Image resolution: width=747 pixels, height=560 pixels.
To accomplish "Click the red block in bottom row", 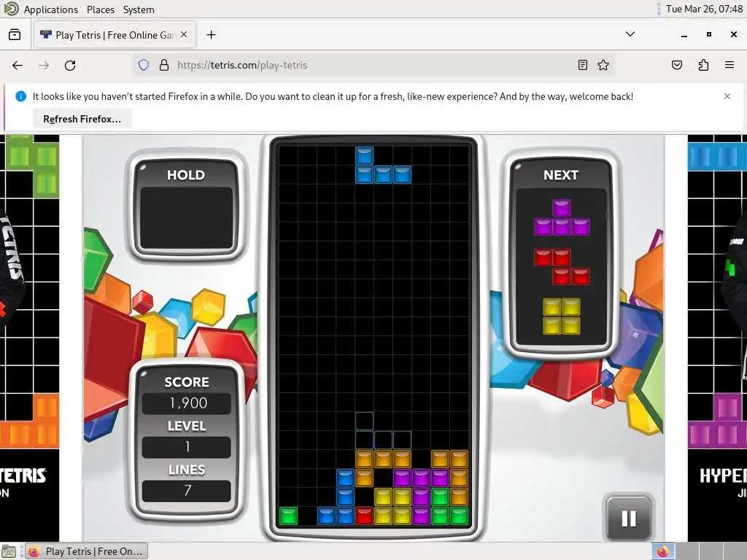I will pos(365,516).
